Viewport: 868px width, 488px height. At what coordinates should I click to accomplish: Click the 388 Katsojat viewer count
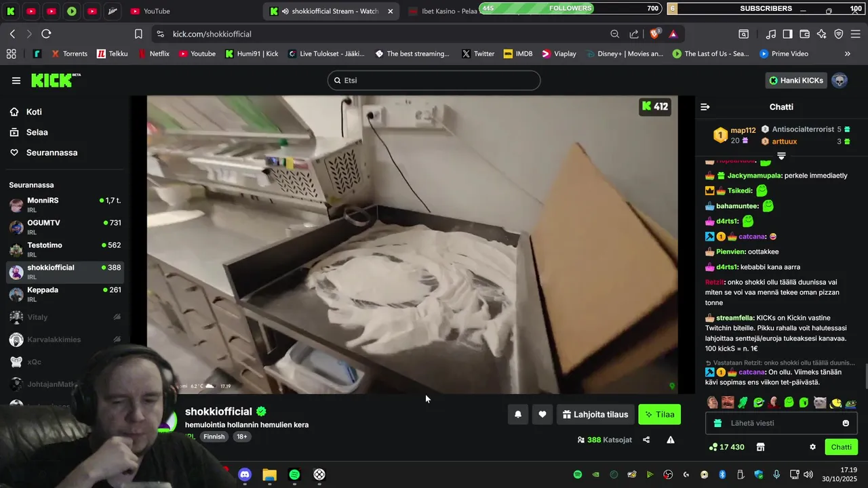click(x=604, y=440)
